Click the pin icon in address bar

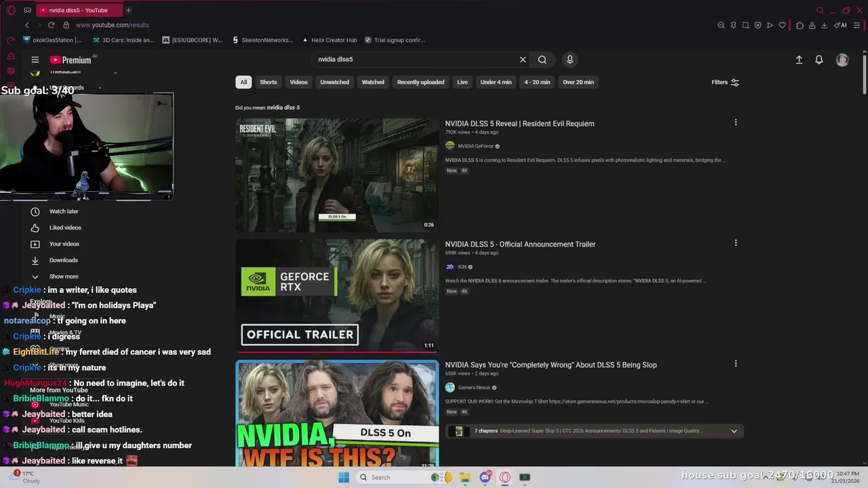point(733,25)
